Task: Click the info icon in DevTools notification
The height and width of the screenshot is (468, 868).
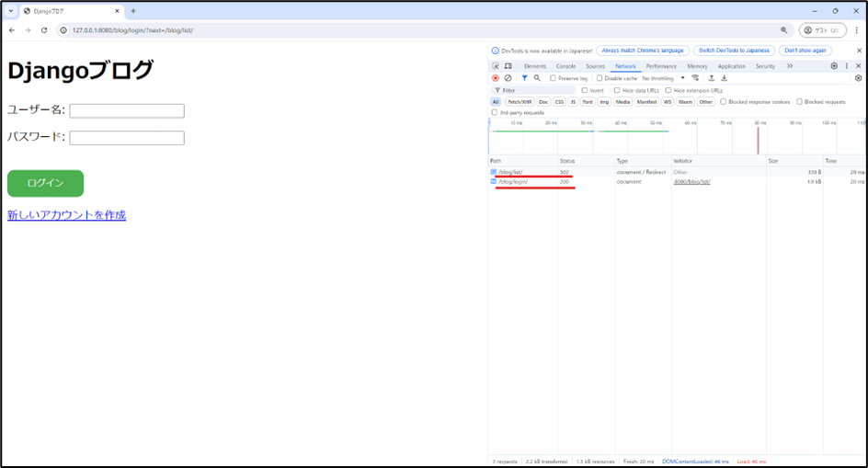Action: 495,51
